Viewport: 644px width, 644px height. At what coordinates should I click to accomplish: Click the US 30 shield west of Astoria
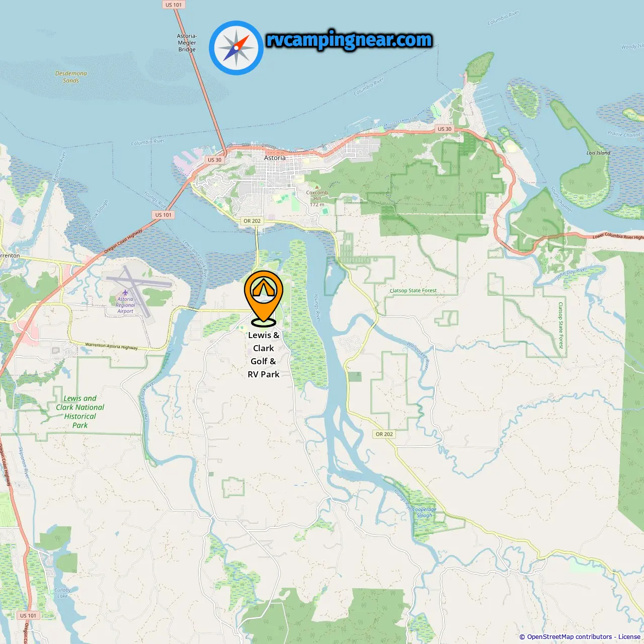214,159
